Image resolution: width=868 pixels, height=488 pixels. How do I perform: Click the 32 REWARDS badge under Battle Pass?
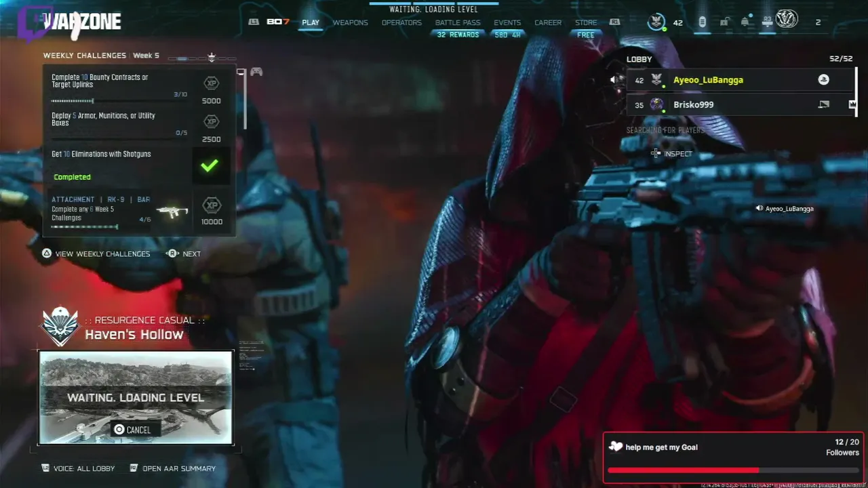(458, 35)
